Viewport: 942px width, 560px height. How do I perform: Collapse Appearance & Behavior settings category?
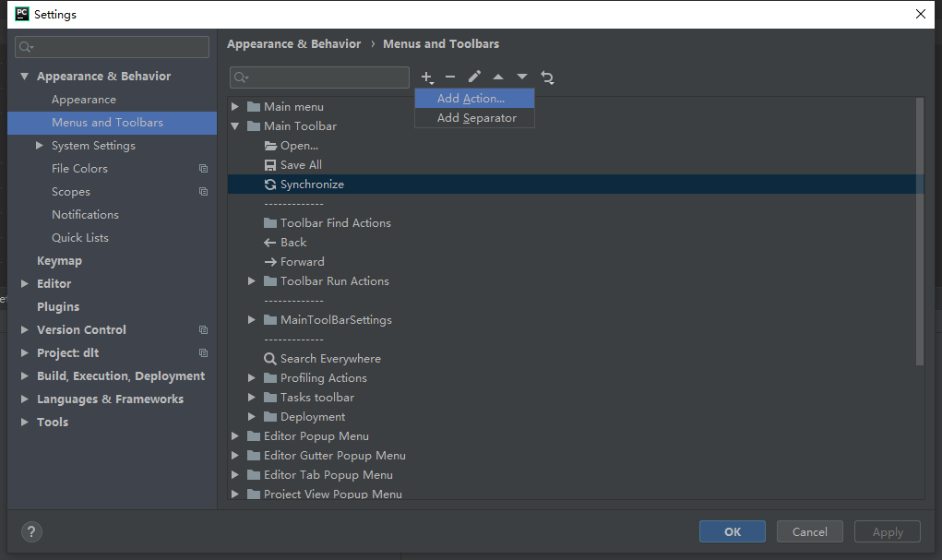[25, 77]
